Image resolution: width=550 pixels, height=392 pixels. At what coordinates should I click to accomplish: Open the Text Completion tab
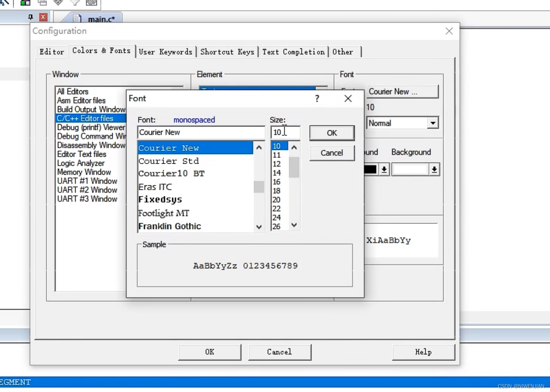(x=293, y=52)
